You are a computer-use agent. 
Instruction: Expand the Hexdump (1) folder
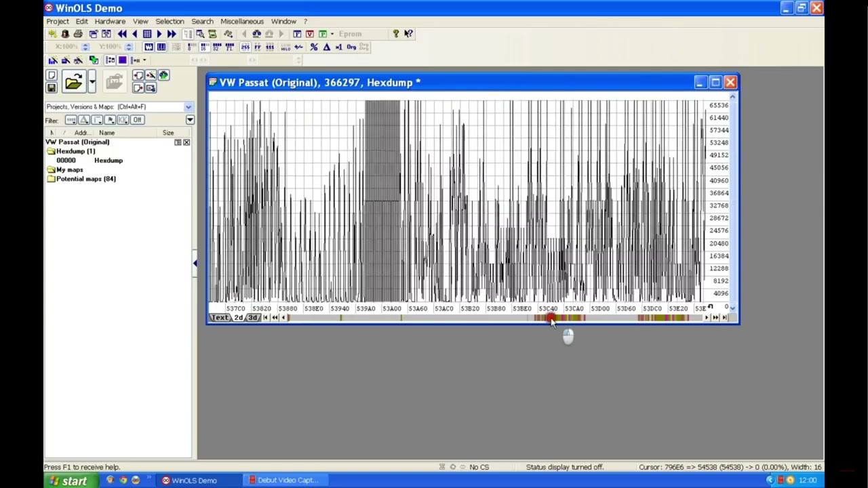tap(71, 151)
